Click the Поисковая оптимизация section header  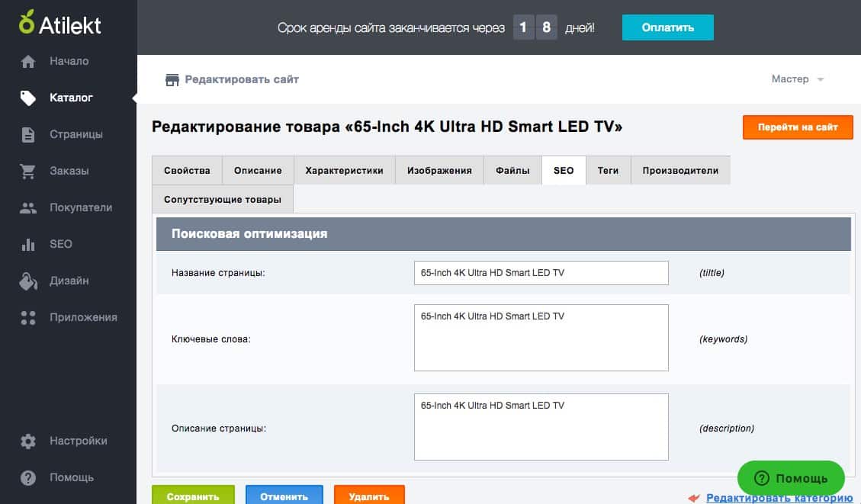point(503,234)
